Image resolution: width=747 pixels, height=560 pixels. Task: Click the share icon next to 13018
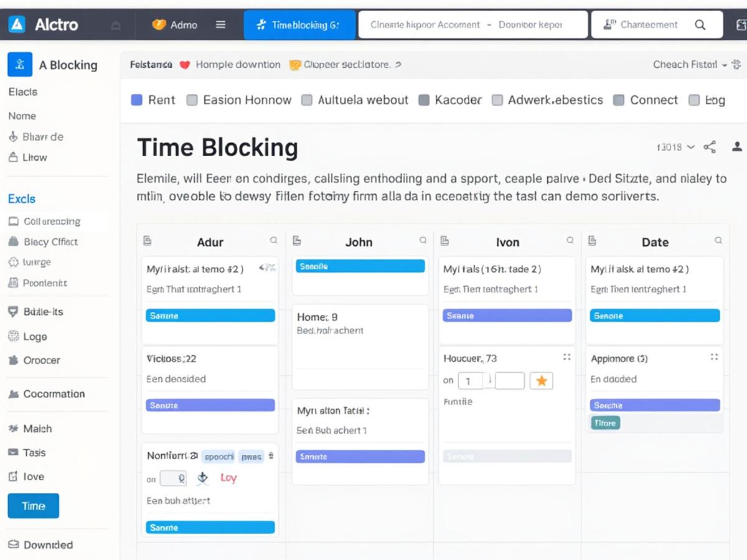(x=709, y=147)
